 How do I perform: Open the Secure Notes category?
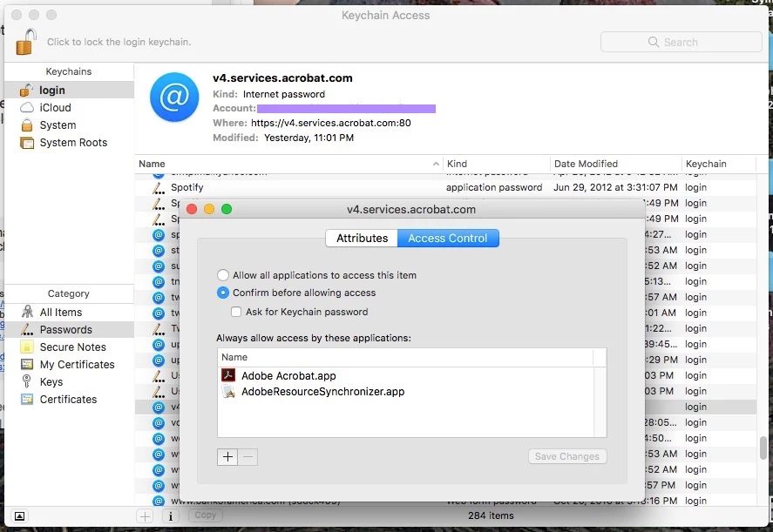pos(69,347)
